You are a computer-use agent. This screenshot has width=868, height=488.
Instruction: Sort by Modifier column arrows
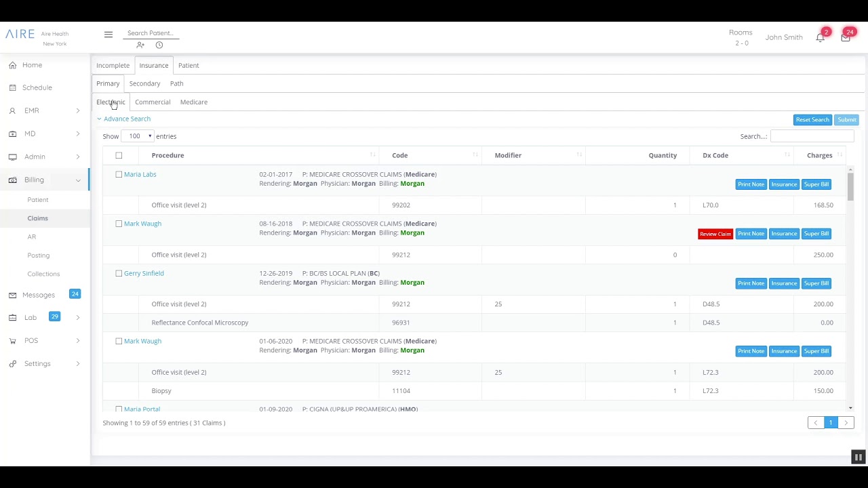[579, 155]
